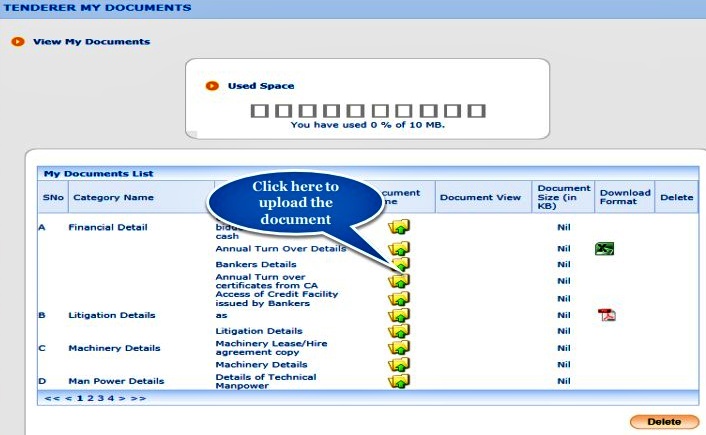Go to previous page with < link
706x435 pixels.
point(68,398)
